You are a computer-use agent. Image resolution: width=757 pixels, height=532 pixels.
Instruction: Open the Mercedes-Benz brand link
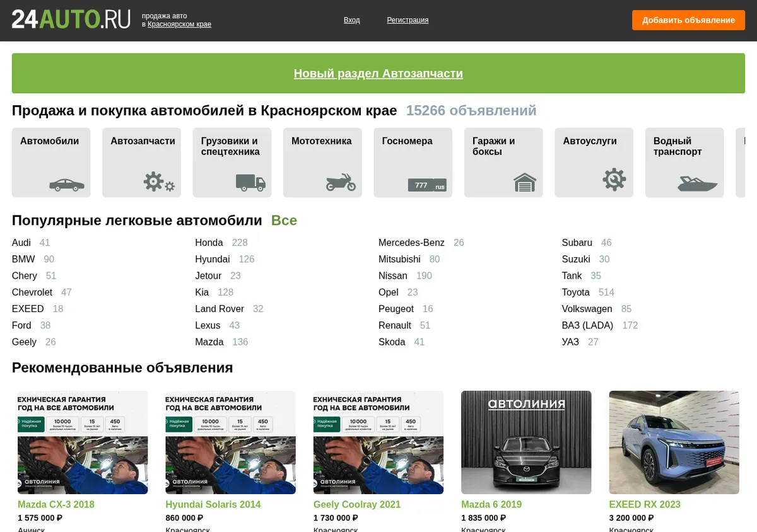tap(411, 243)
